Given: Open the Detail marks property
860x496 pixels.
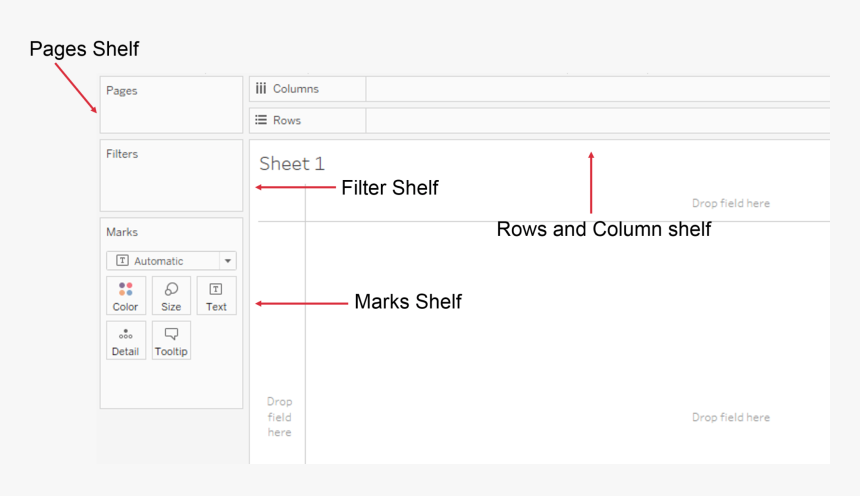Looking at the screenshot, I should tap(126, 341).
